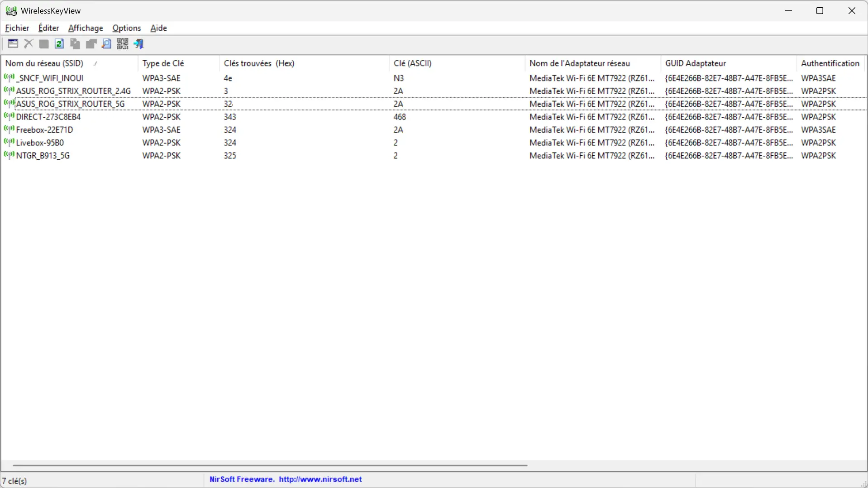868x488 pixels.
Task: Click wifi icon of _SNCF_WIFI_INOUI row
Action: coord(9,78)
